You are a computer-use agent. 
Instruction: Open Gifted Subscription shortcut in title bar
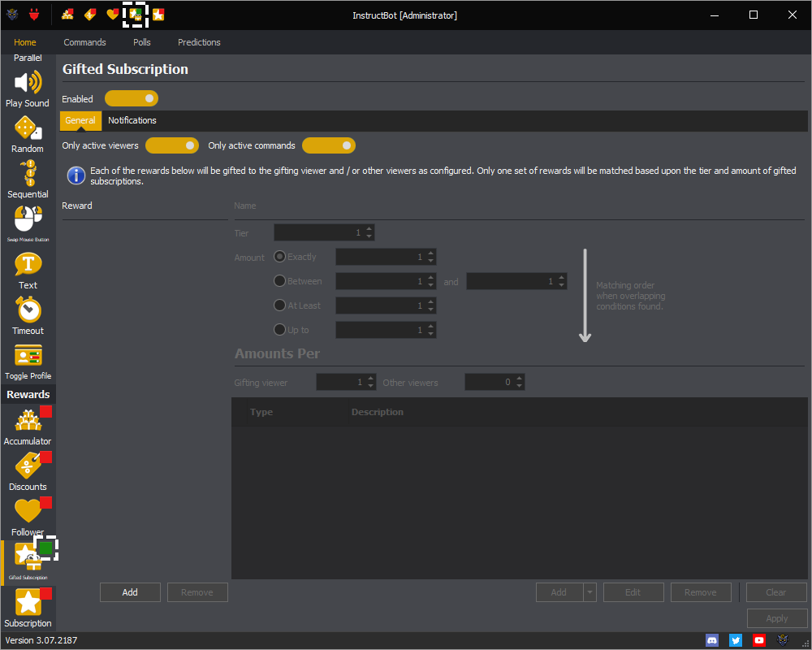coord(136,15)
